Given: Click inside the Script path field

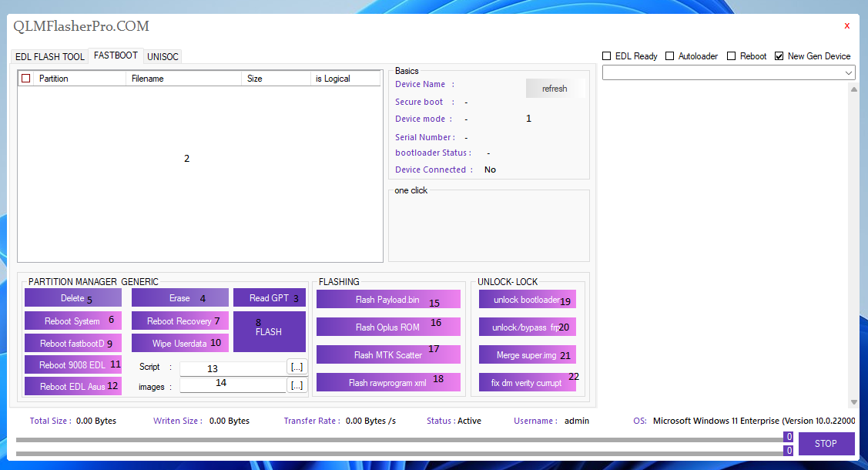Looking at the screenshot, I should click(x=233, y=368).
